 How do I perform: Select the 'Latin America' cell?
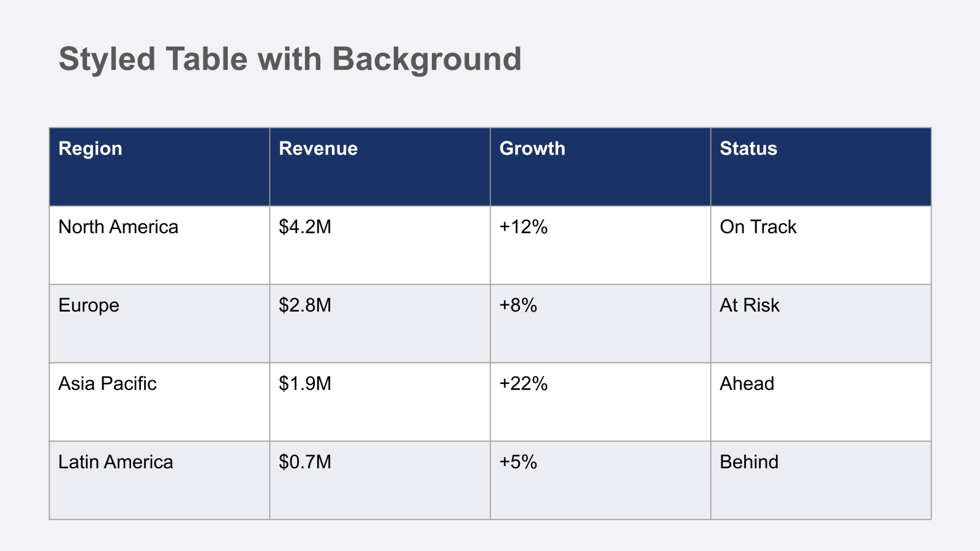[x=159, y=480]
